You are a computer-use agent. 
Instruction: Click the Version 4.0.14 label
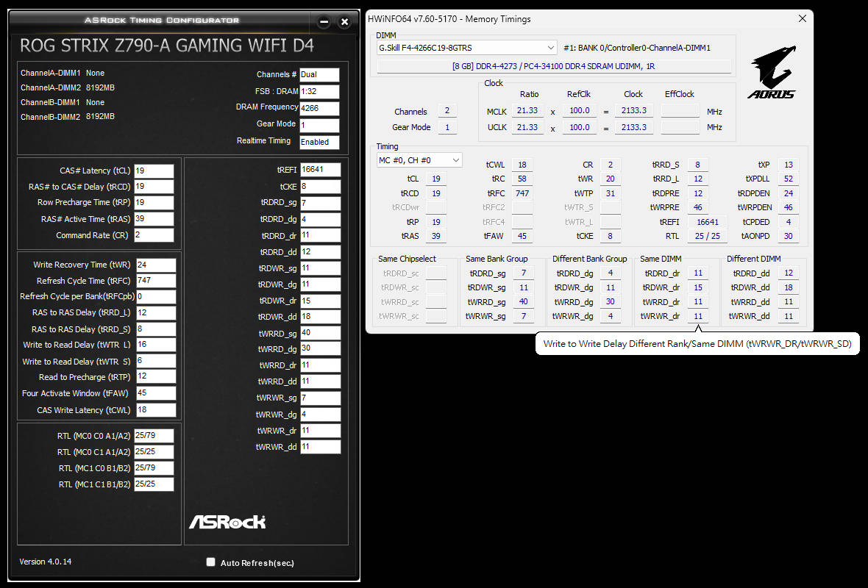click(x=46, y=562)
